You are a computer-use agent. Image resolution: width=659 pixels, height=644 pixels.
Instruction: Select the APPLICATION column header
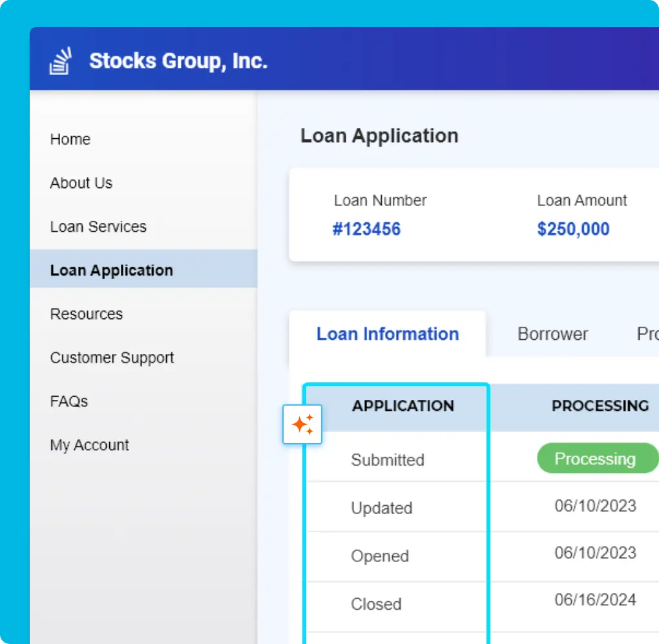pos(403,406)
